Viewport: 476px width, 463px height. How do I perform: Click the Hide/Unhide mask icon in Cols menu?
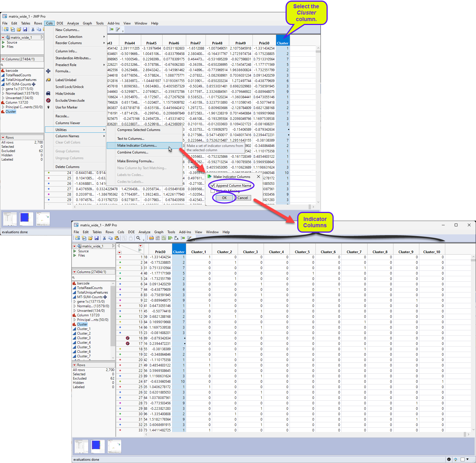coord(48,93)
